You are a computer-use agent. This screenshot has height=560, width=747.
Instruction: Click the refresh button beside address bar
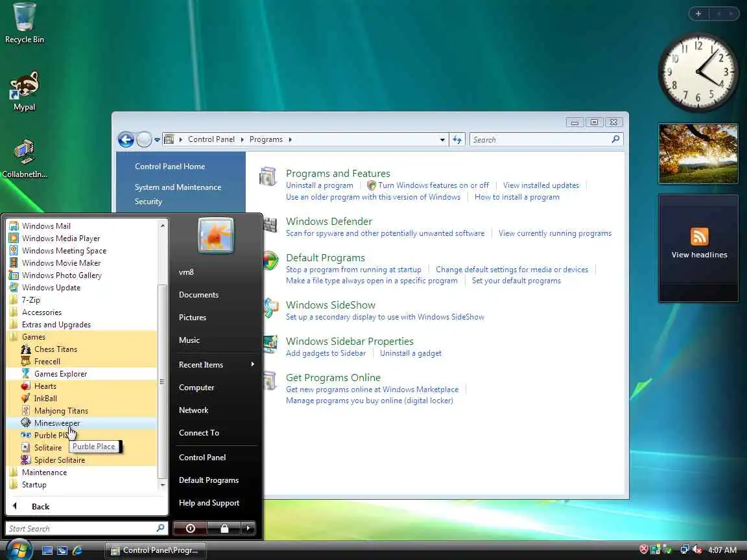(457, 139)
